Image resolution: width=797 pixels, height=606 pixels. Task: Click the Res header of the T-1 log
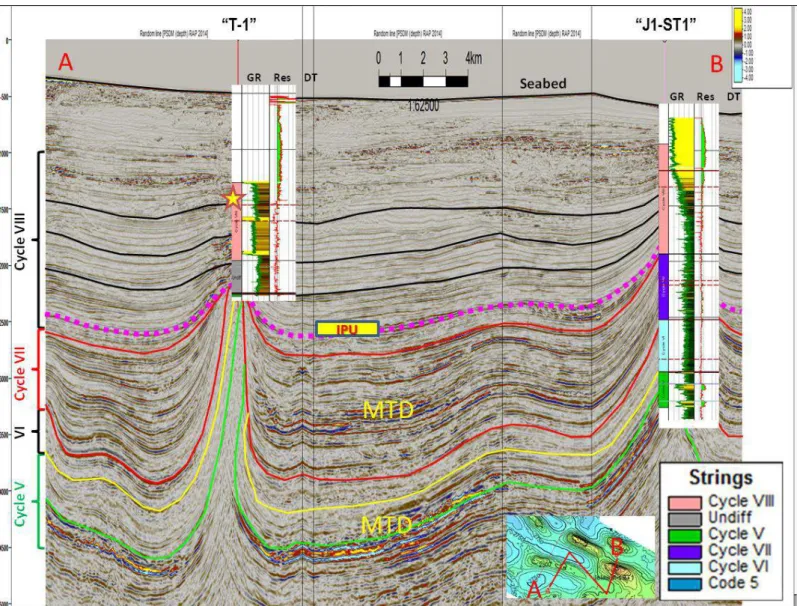coord(282,77)
